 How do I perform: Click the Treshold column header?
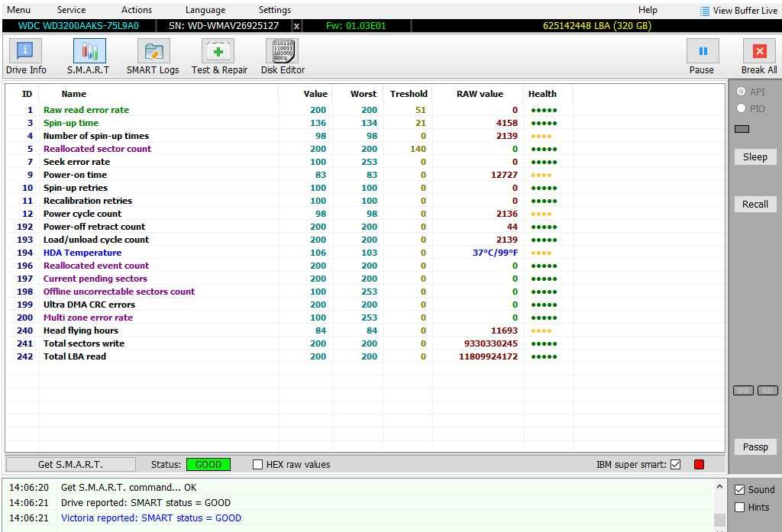409,94
